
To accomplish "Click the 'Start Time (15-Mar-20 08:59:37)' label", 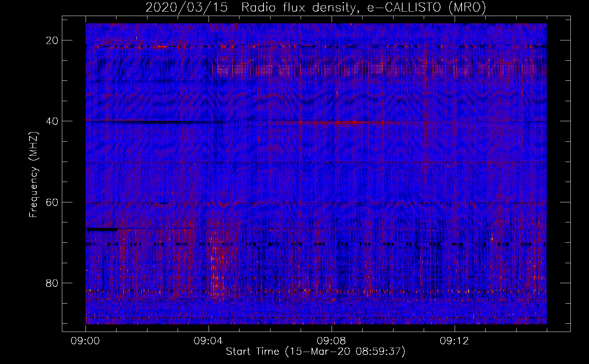I will (316, 352).
